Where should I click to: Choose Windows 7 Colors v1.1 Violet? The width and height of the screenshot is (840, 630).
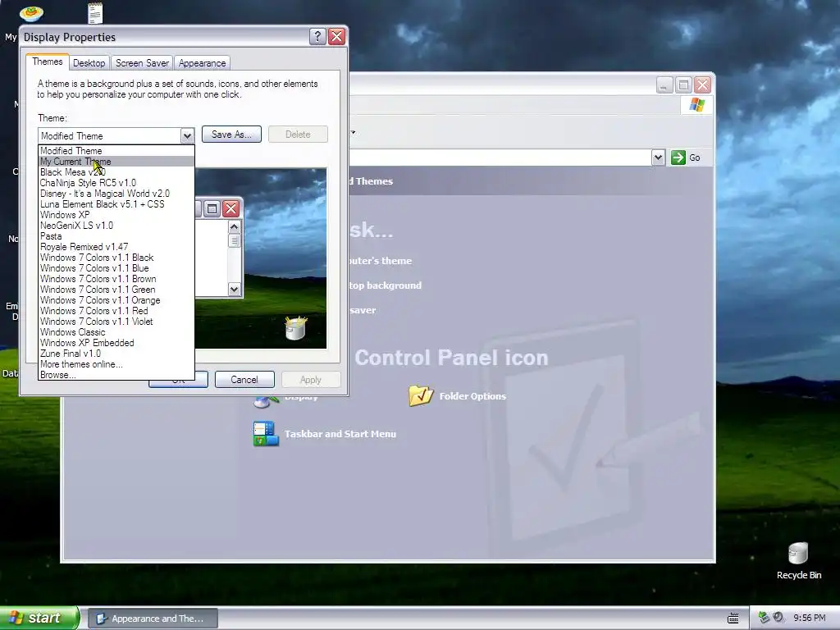point(116,322)
